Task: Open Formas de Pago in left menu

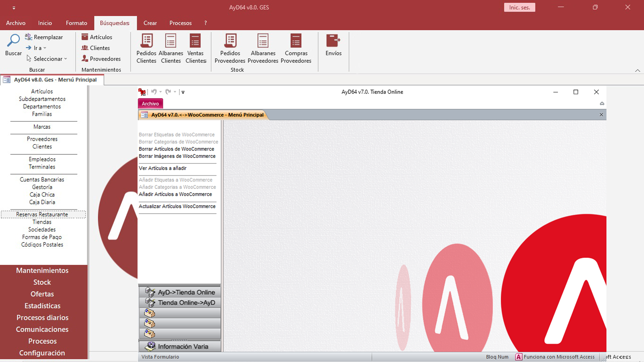Action: (42, 237)
